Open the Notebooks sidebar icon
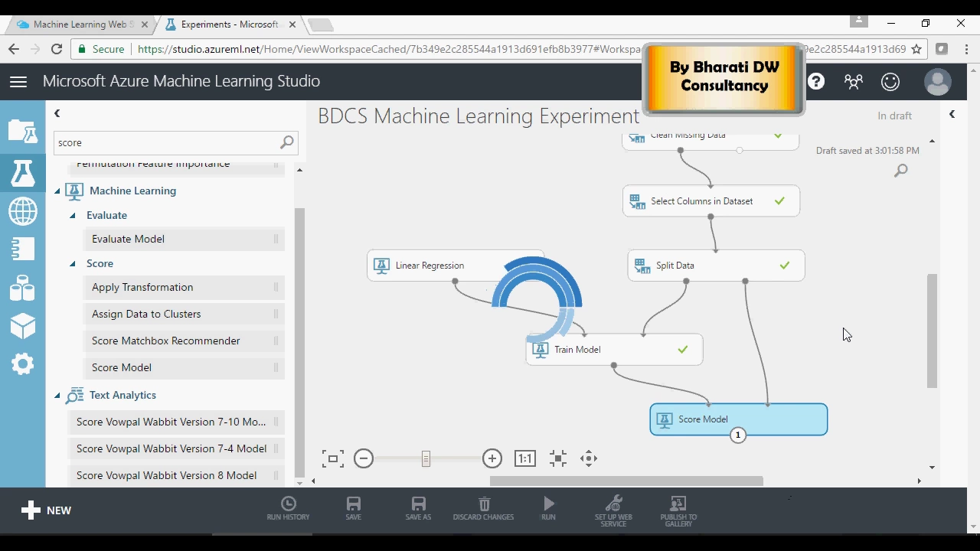The image size is (980, 551). [23, 249]
